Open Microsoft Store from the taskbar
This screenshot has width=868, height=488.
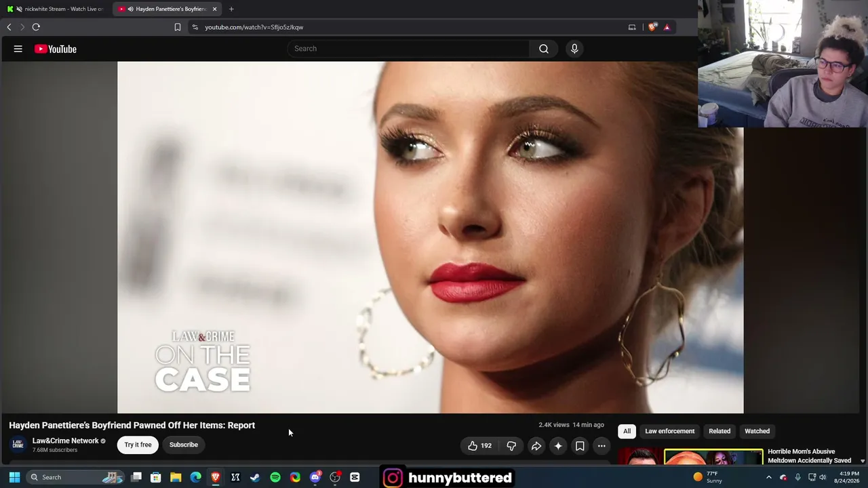tap(156, 477)
